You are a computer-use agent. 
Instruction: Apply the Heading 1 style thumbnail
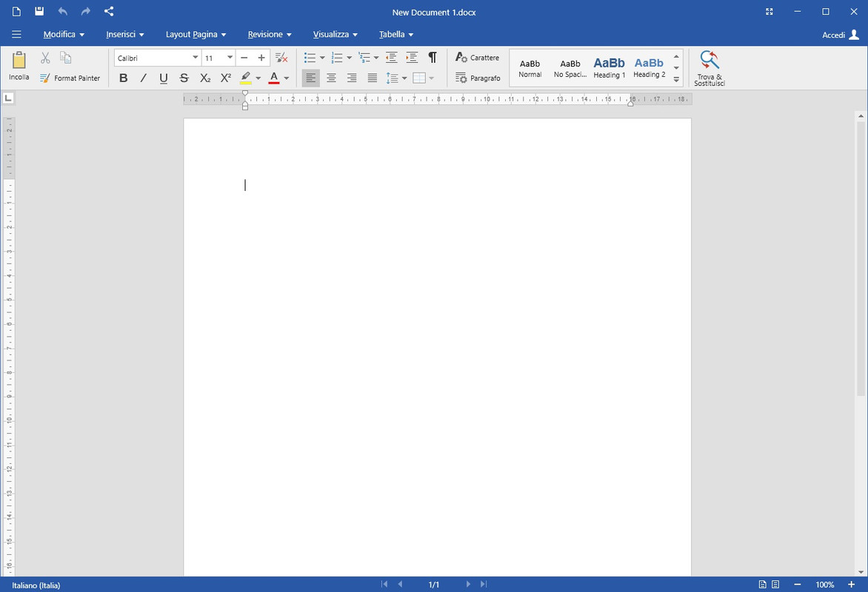coord(609,68)
